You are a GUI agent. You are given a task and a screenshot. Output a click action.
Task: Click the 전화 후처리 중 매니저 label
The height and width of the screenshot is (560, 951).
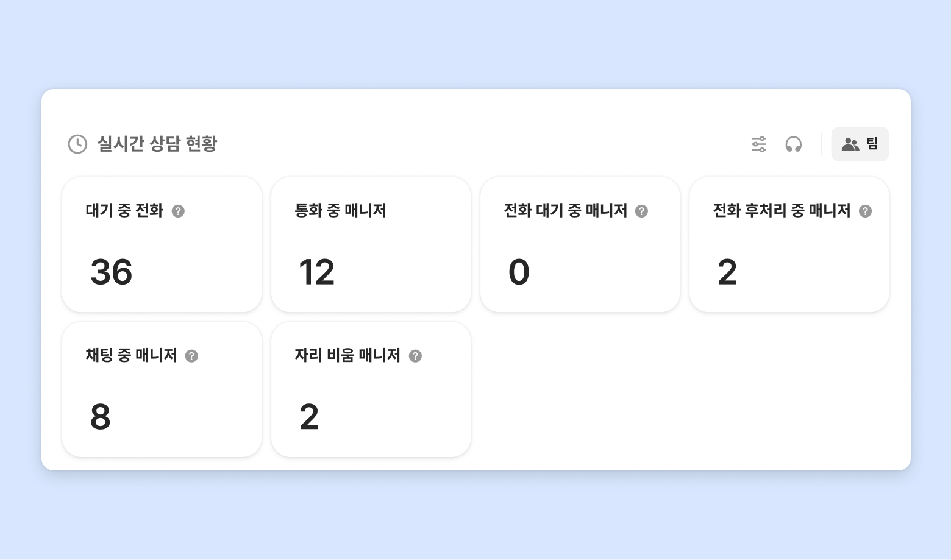pyautogui.click(x=782, y=211)
